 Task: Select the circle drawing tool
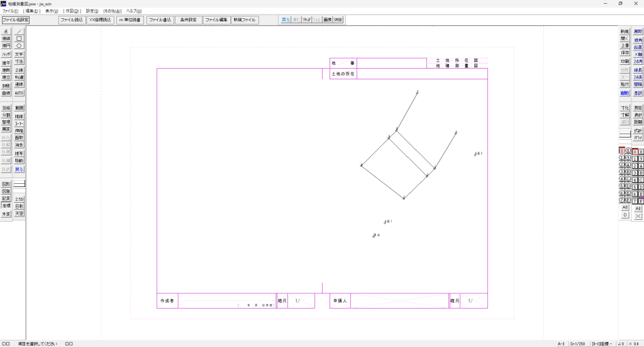point(19,46)
